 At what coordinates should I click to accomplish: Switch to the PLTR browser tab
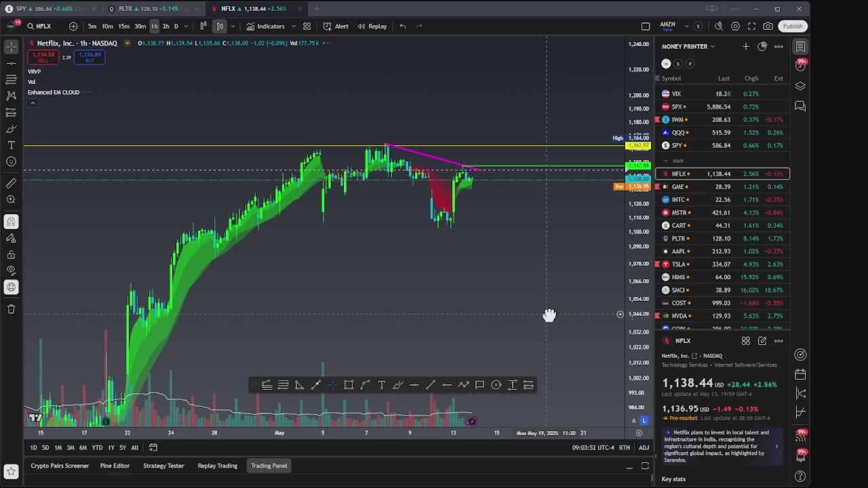[156, 9]
